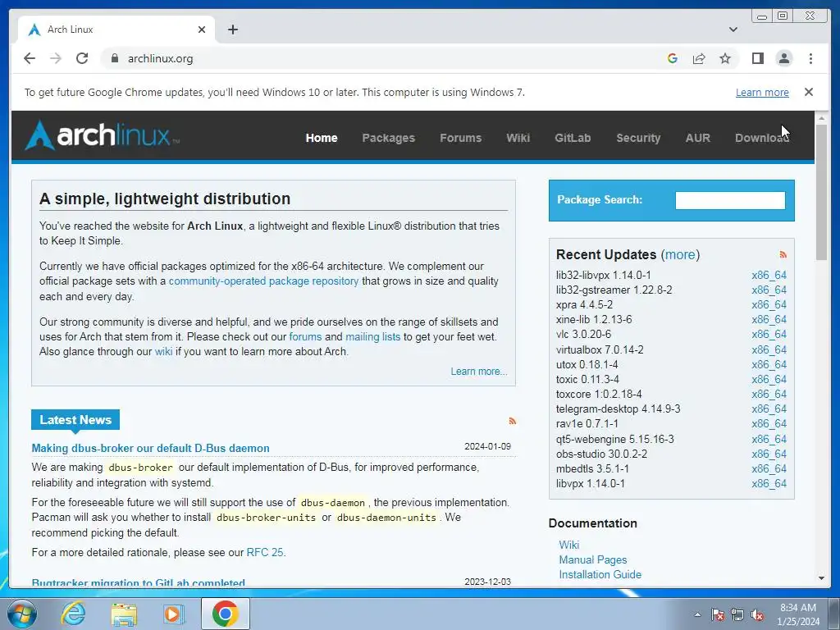Click the page scrollbar down arrow
840x630 pixels.
click(x=821, y=578)
